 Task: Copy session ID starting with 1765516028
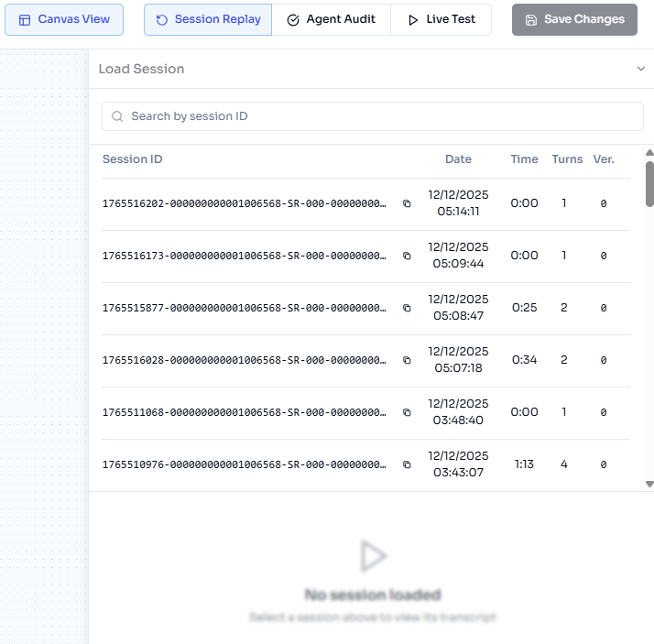[407, 361]
